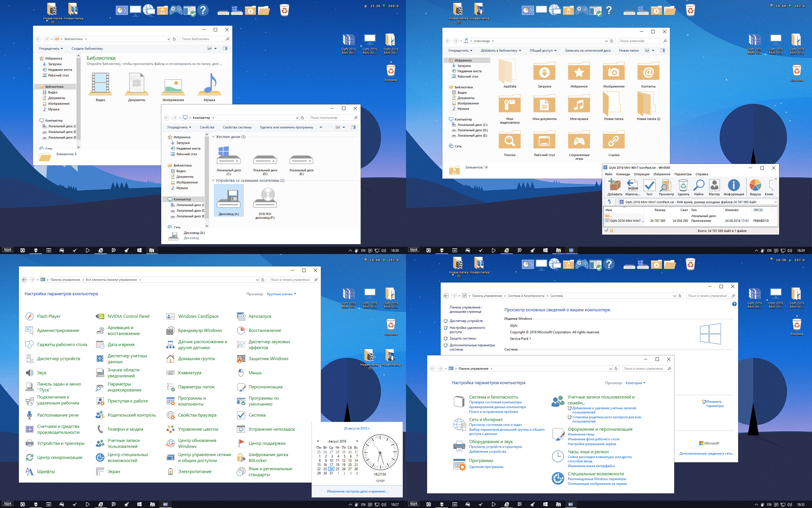Click Записать на оптический диск

tap(588, 51)
